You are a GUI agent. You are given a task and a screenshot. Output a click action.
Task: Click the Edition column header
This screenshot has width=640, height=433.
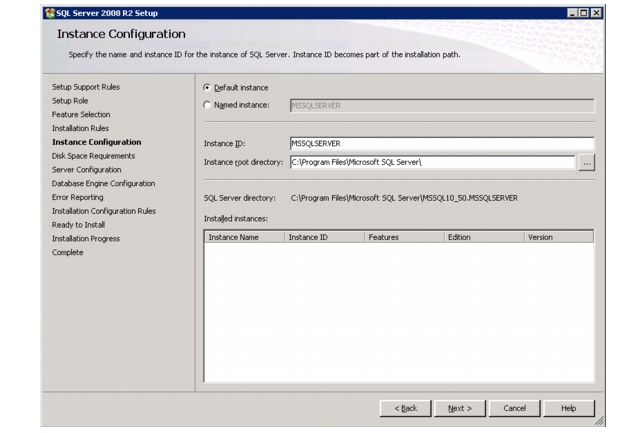484,237
